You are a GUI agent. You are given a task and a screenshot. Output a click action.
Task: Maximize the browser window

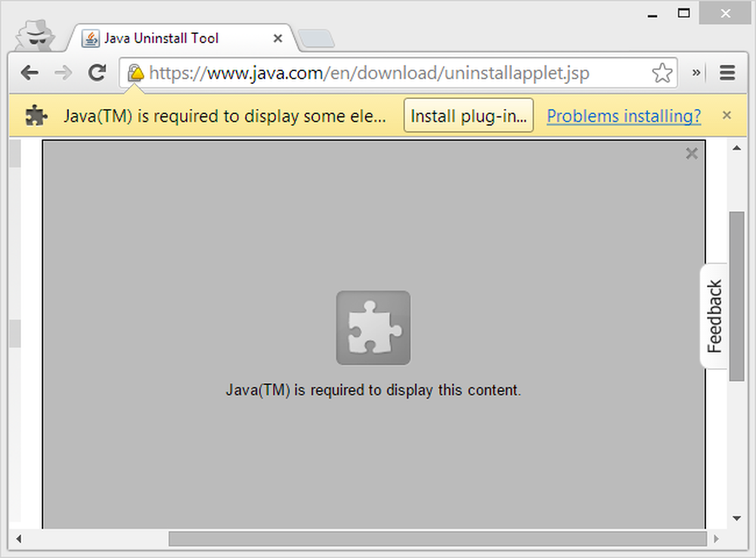(683, 13)
